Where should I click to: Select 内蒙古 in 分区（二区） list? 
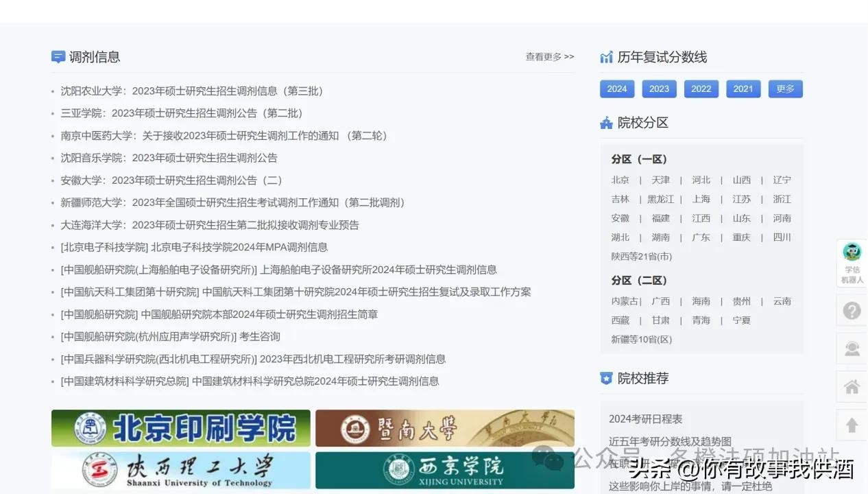625,301
